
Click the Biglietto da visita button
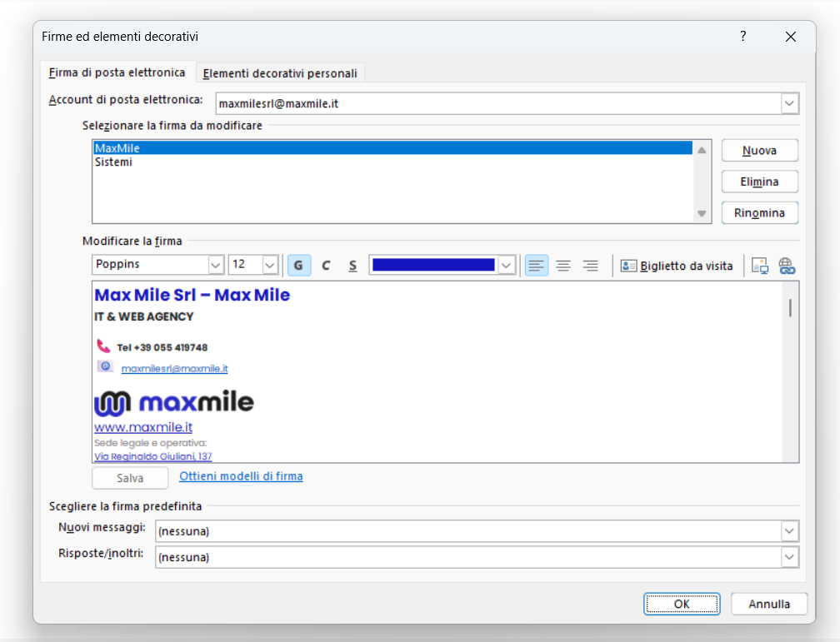coord(677,266)
